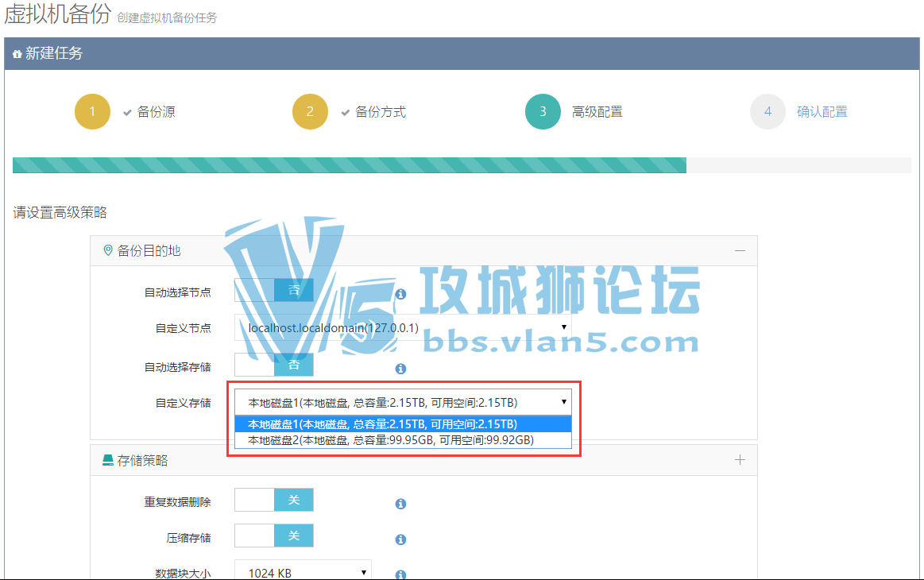
Task: Go to the 确认配置 step link
Action: (x=822, y=112)
